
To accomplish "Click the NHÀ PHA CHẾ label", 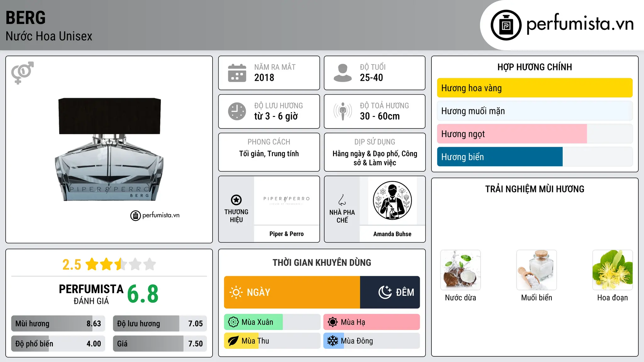I will (x=342, y=216).
